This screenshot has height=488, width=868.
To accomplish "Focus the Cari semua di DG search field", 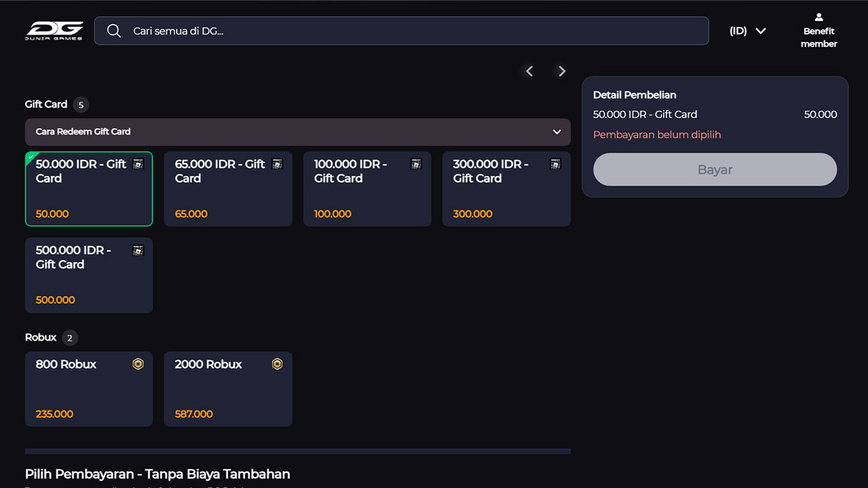I will tap(401, 30).
